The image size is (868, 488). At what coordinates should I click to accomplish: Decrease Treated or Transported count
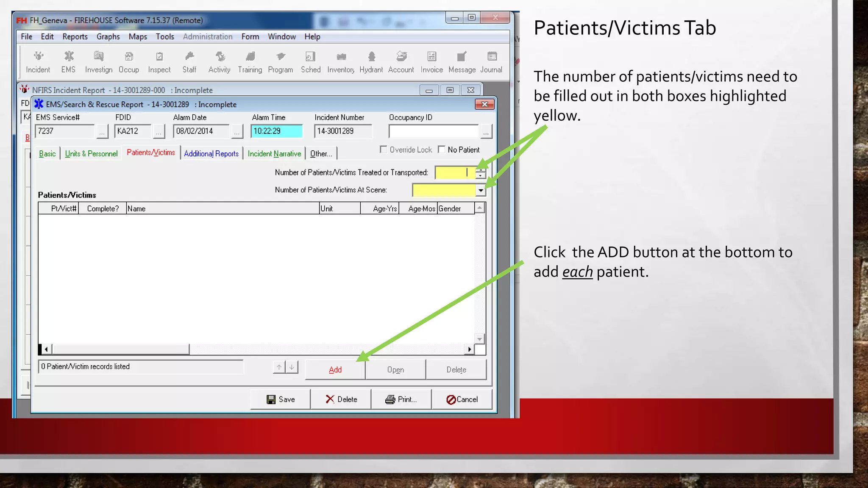pyautogui.click(x=480, y=176)
